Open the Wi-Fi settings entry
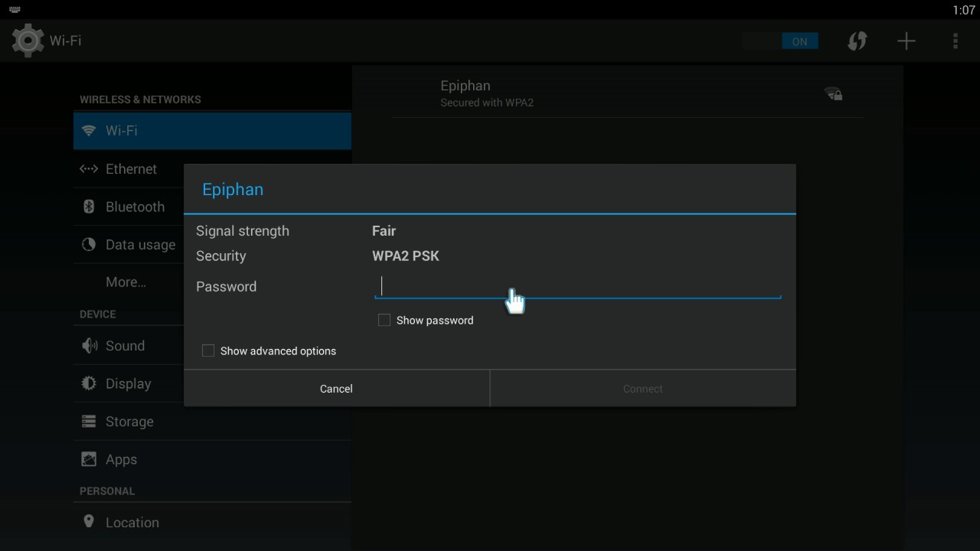 [212, 131]
